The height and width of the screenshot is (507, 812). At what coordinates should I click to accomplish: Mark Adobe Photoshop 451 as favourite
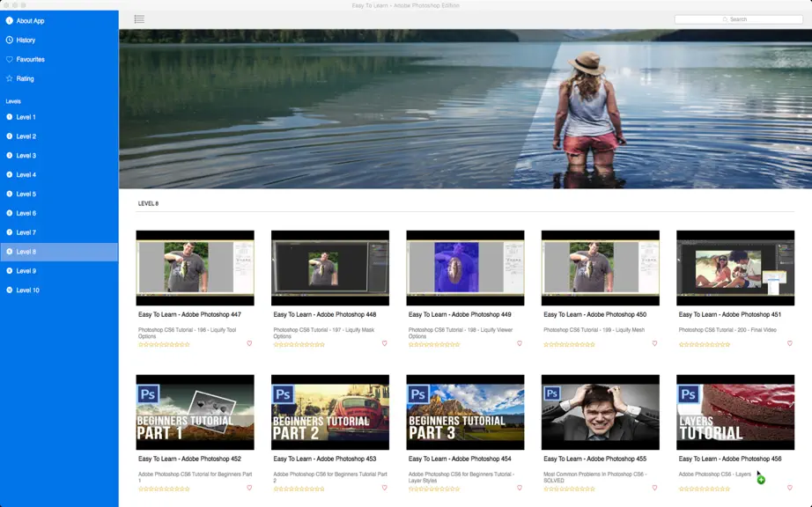click(x=790, y=343)
